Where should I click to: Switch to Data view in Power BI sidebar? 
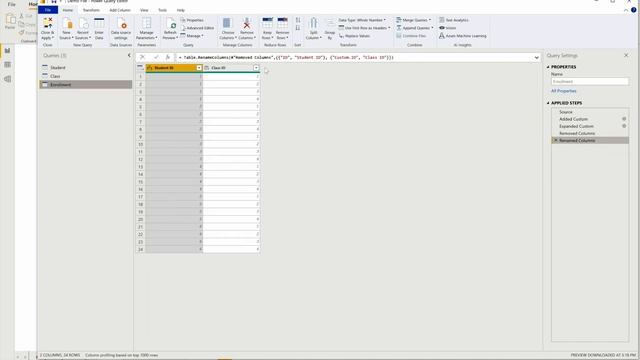point(7,64)
